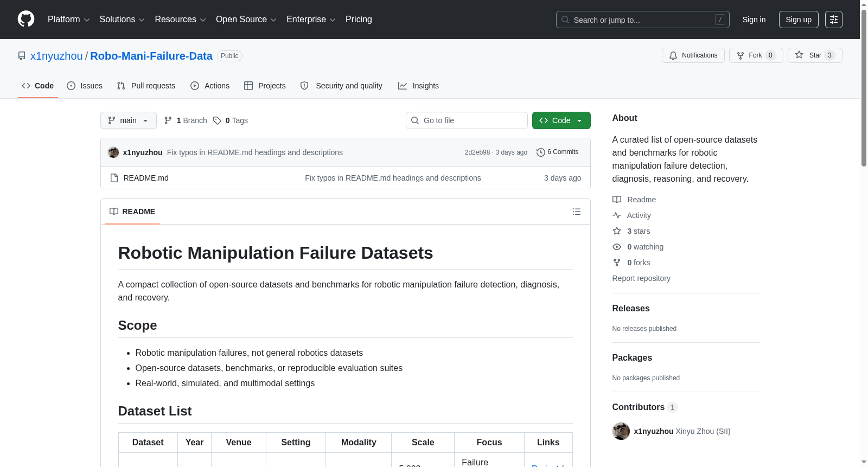View the x1nyuzhou contributor avatar
The height and width of the screenshot is (467, 868).
pos(621,431)
